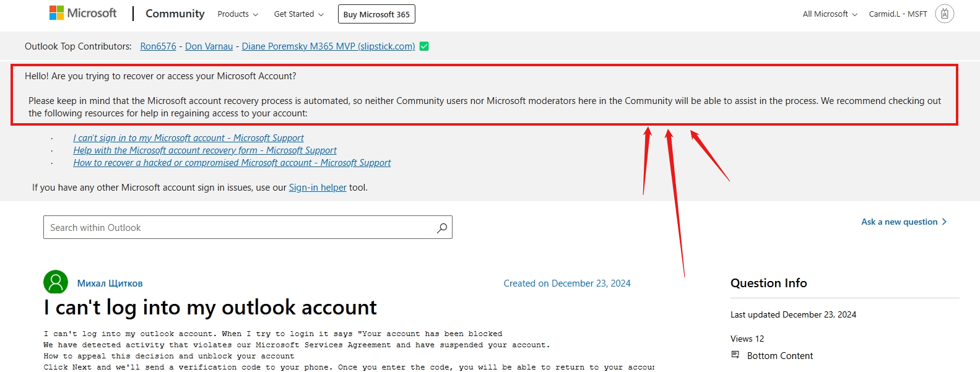Open Михал Щитков author profile

pos(110,283)
